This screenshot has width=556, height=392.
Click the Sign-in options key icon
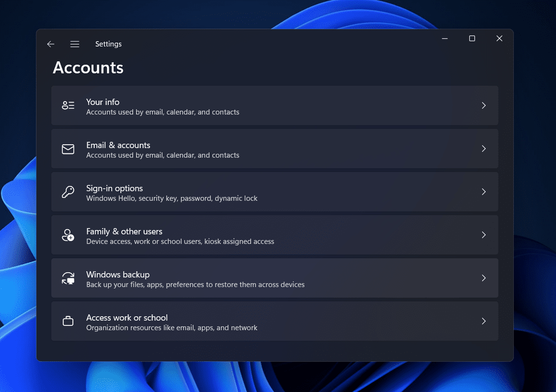click(x=68, y=192)
